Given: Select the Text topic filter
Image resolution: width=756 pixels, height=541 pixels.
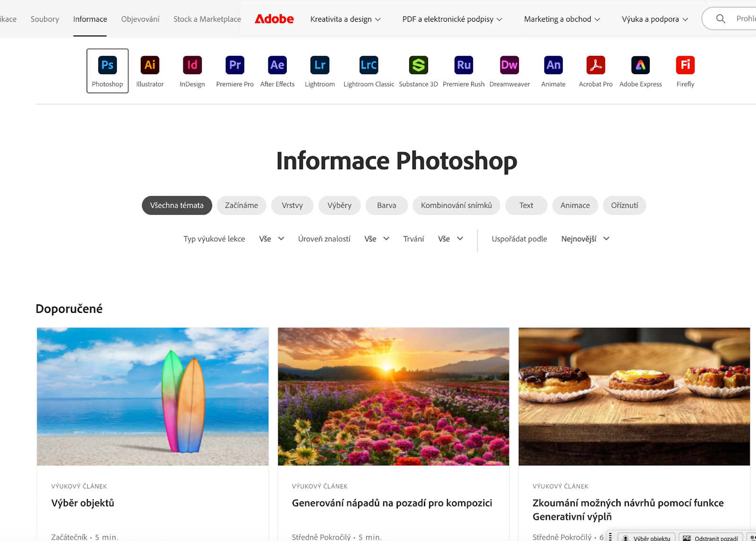Looking at the screenshot, I should click(x=526, y=206).
